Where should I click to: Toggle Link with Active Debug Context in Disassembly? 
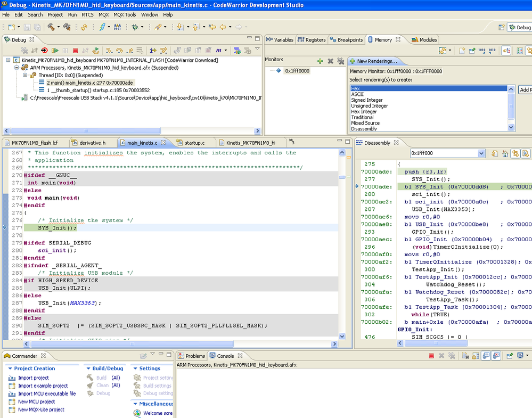515,153
